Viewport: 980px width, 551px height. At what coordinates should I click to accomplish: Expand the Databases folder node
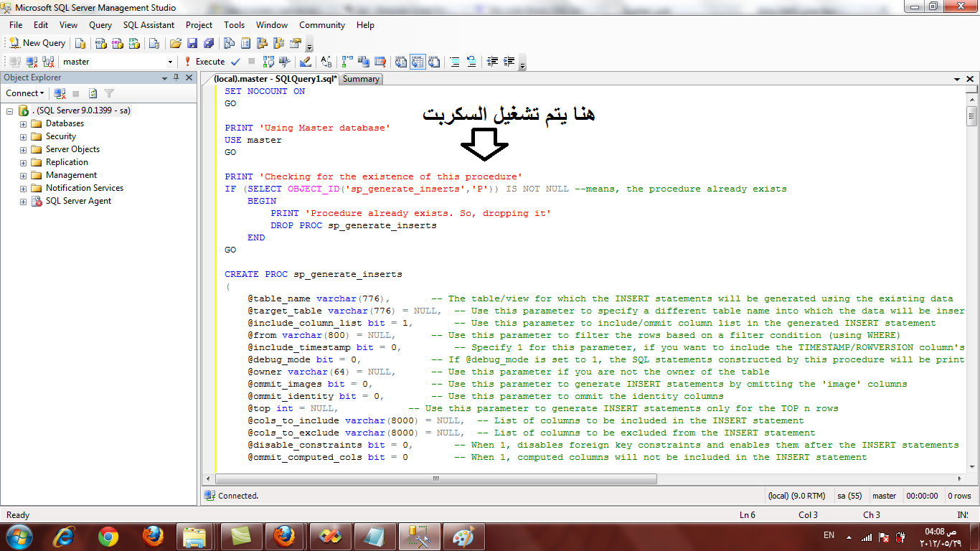point(23,124)
